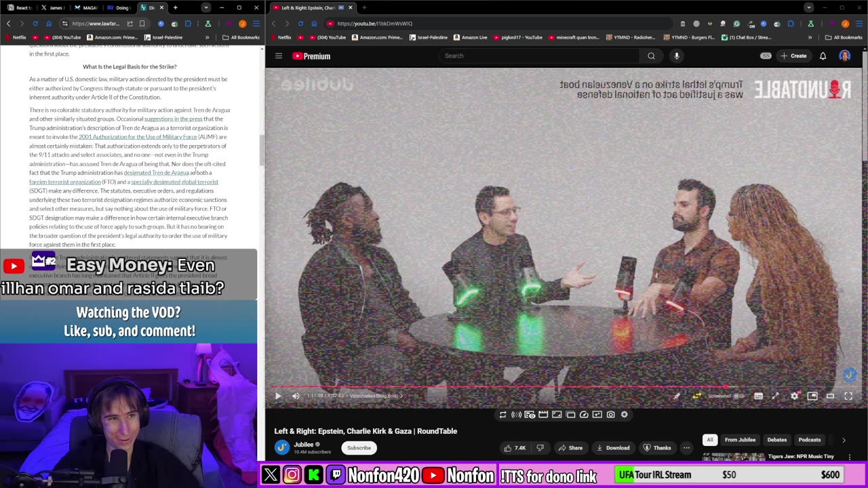Open the Netflix bookmark in left browser

16,37
